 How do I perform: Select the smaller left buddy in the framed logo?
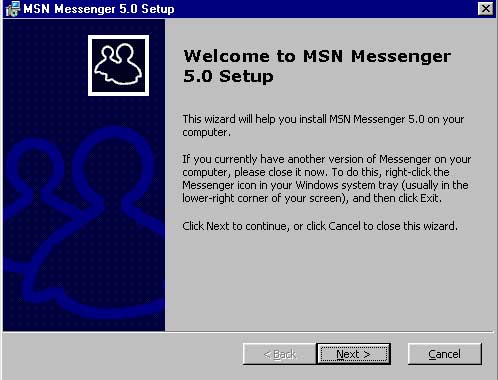tap(106, 64)
